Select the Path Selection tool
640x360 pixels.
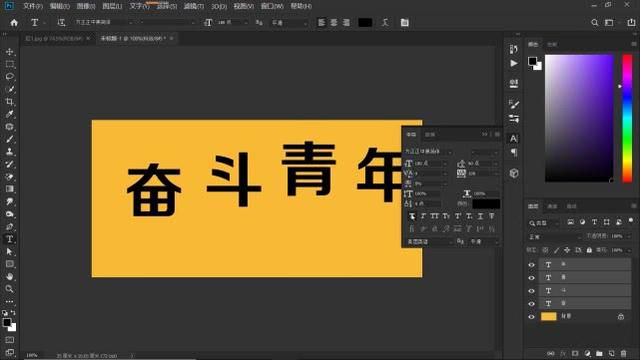(x=10, y=251)
